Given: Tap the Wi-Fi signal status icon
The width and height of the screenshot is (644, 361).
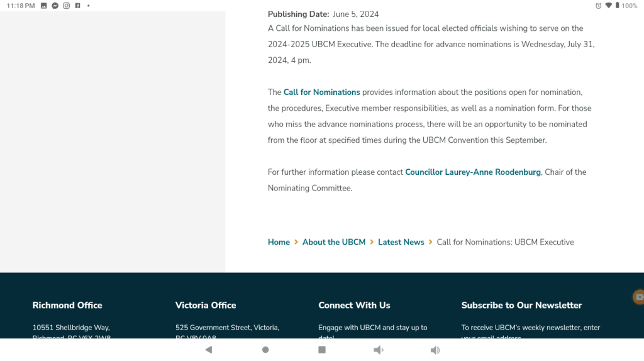Looking at the screenshot, I should pos(608,6).
